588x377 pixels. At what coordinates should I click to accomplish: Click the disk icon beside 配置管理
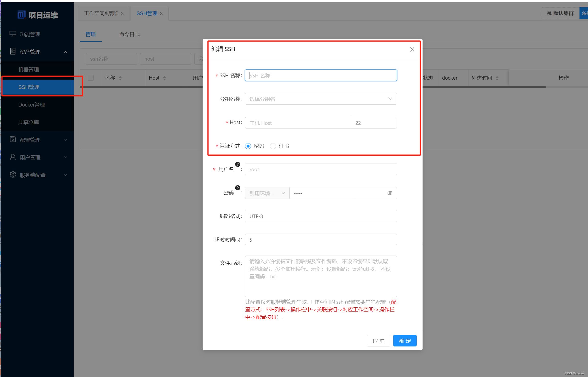pyautogui.click(x=13, y=139)
